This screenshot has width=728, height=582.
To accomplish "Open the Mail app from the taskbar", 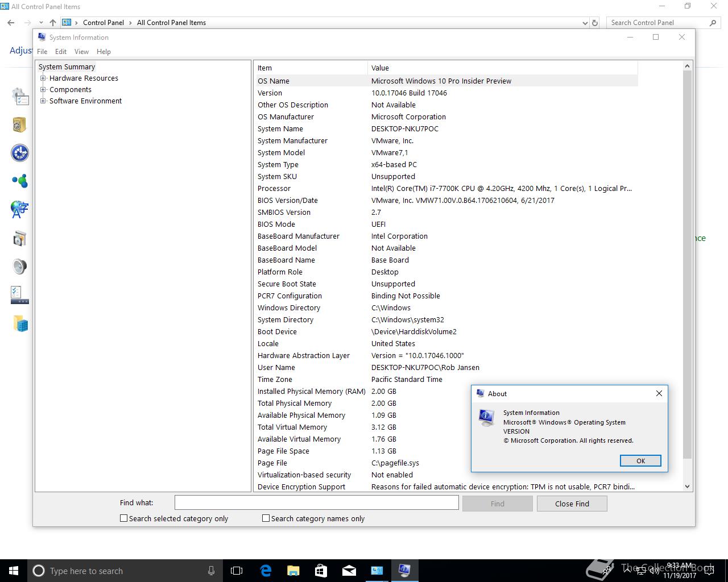I will [349, 571].
